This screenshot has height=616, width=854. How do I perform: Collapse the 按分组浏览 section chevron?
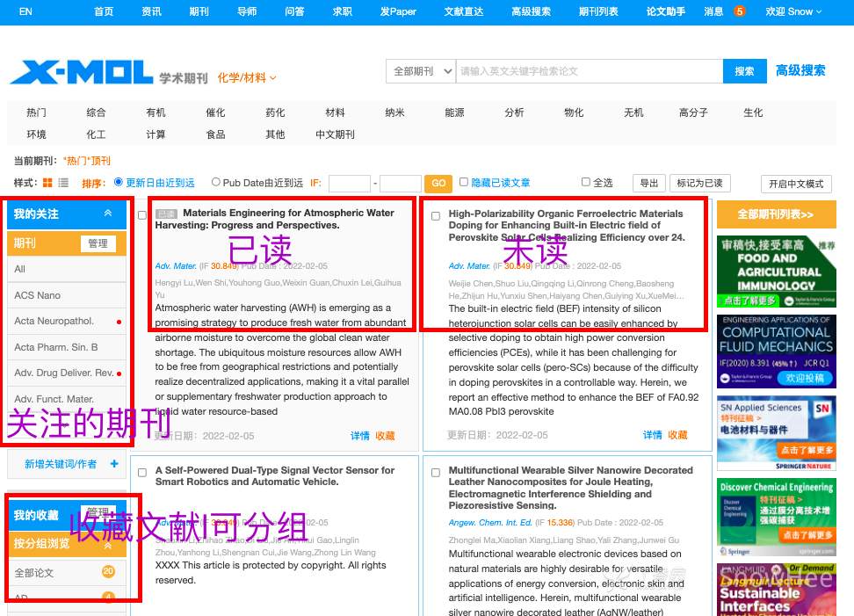tap(108, 545)
